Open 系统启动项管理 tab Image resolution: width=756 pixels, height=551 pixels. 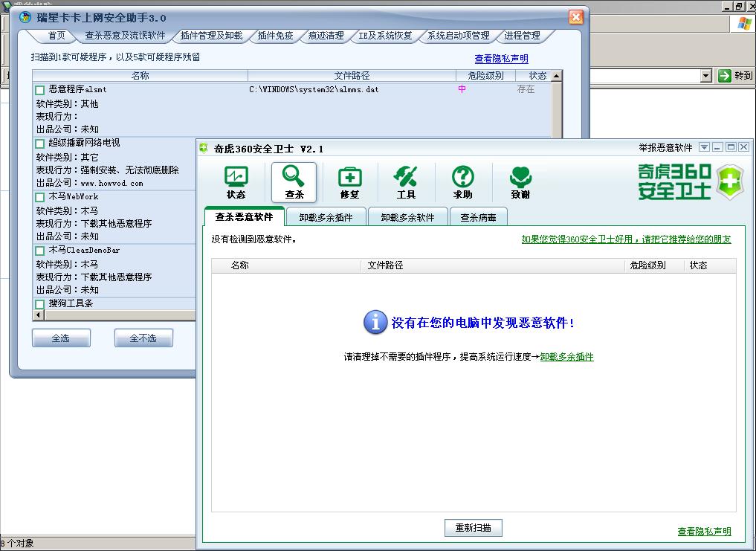point(459,35)
